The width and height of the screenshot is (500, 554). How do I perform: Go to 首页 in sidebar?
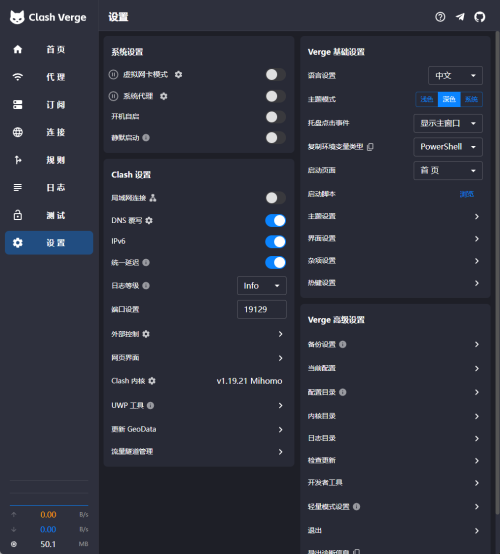coord(49,49)
